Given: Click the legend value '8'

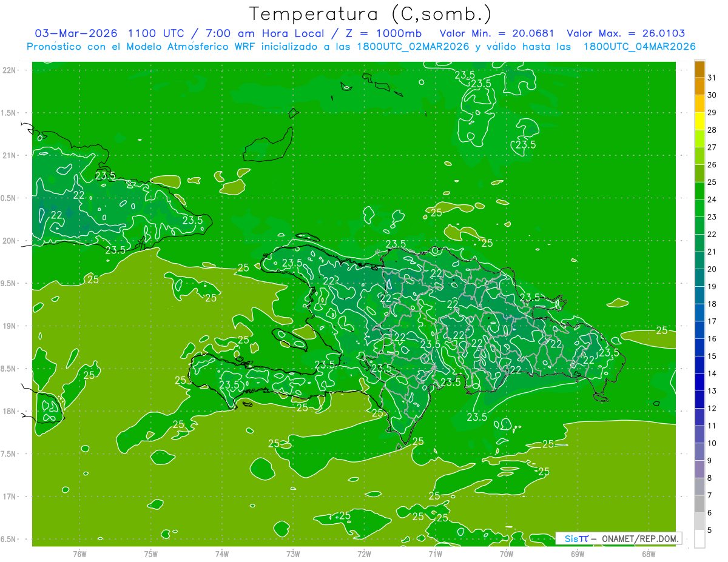Looking at the screenshot, I should point(710,478).
